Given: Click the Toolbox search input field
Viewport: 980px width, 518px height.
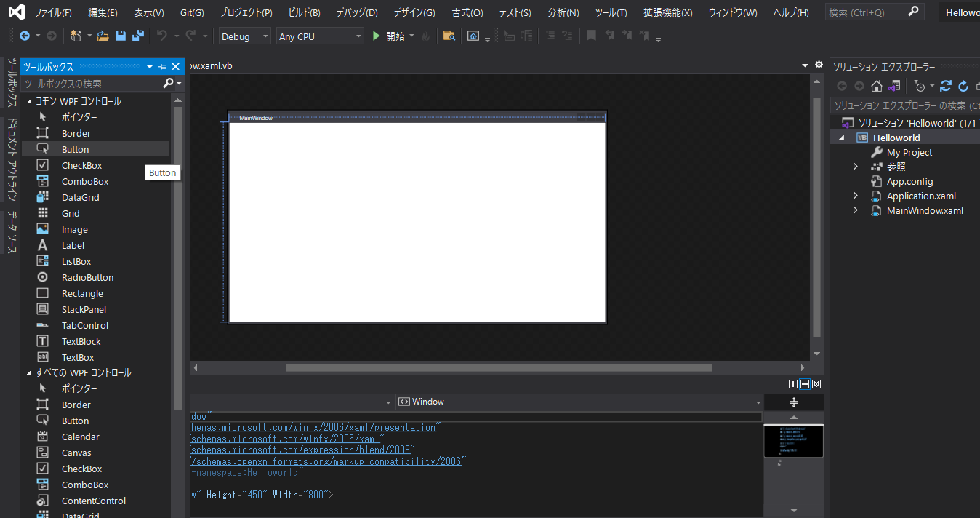Looking at the screenshot, I should 91,84.
